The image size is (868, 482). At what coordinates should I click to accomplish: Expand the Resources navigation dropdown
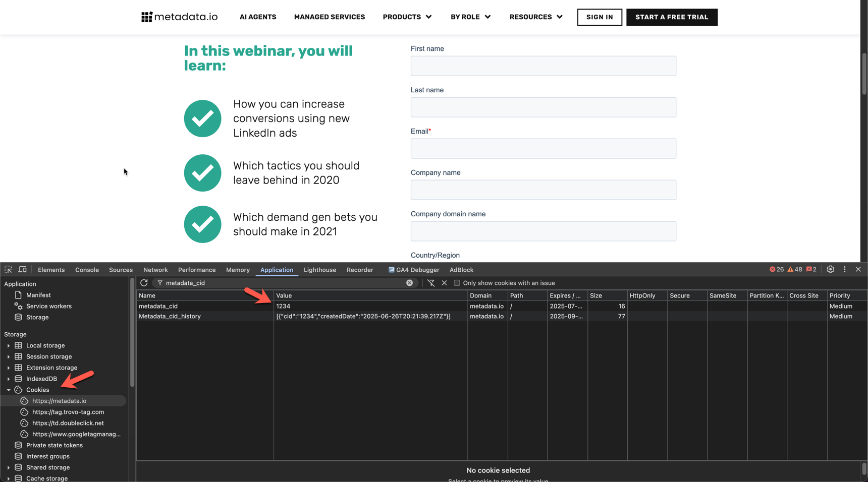(536, 17)
